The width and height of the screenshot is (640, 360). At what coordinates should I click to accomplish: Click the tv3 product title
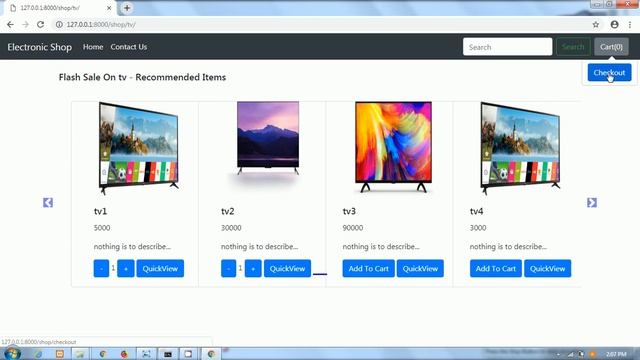(349, 211)
